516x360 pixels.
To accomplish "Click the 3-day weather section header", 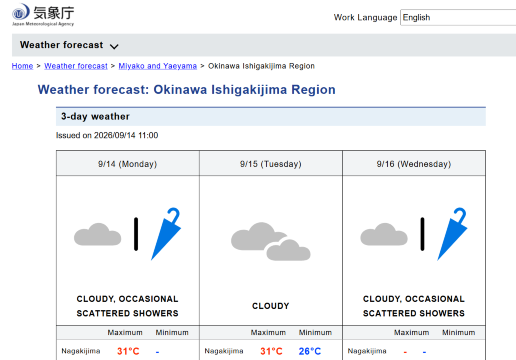I will tap(271, 117).
